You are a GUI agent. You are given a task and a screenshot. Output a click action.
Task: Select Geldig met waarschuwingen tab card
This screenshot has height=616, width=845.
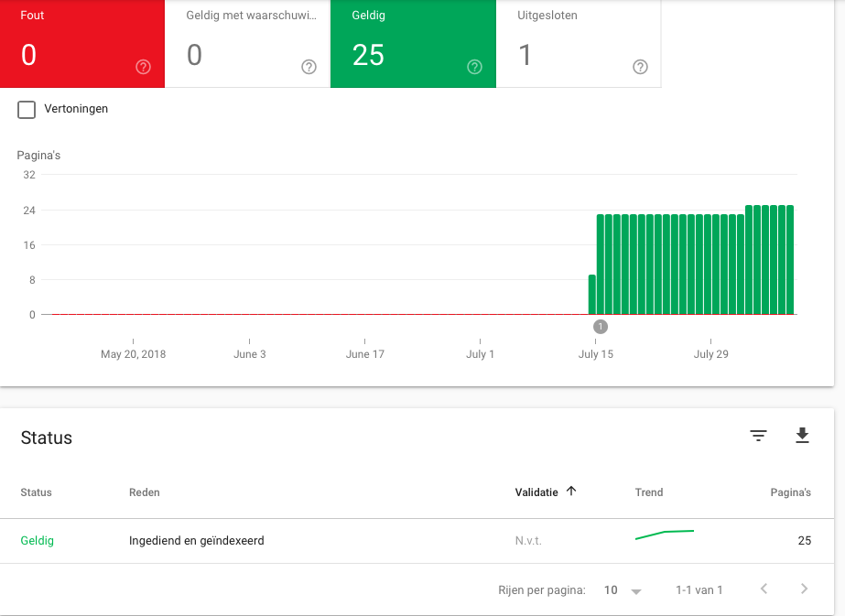pos(247,44)
